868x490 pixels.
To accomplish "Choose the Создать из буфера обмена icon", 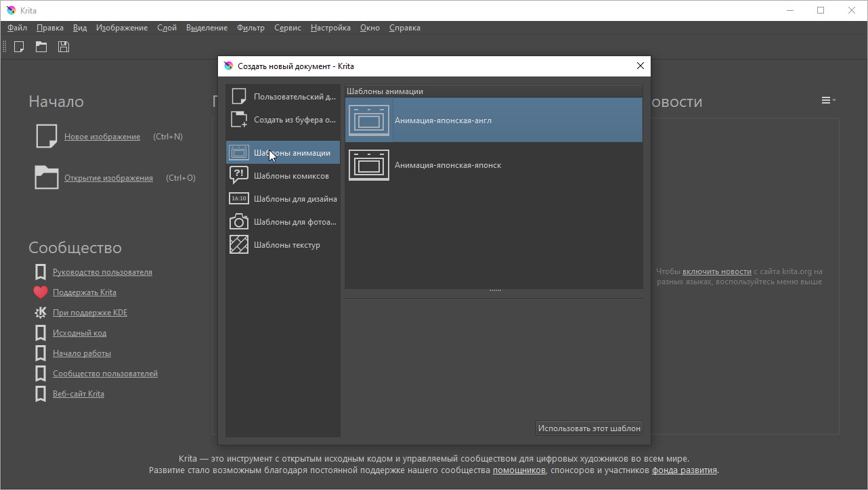I will pos(239,120).
